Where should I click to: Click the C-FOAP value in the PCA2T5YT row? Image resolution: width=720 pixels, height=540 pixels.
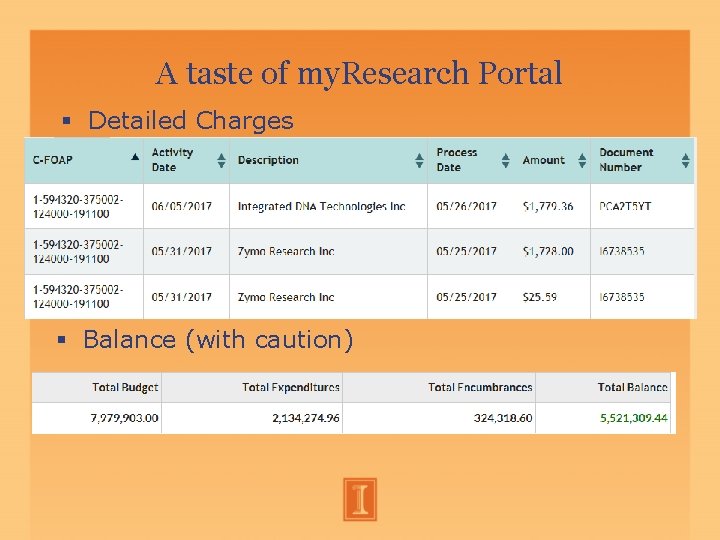(78, 207)
